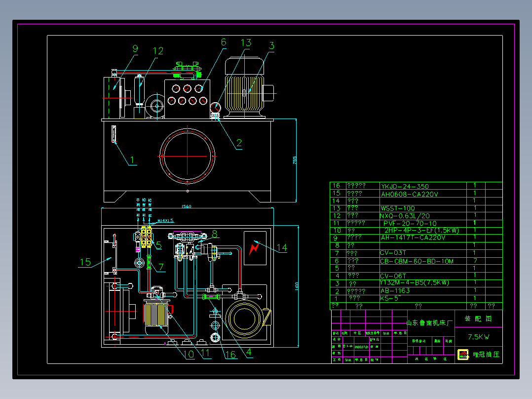
Task: Select callout number 13 on the drawing
Action: [x=246, y=43]
